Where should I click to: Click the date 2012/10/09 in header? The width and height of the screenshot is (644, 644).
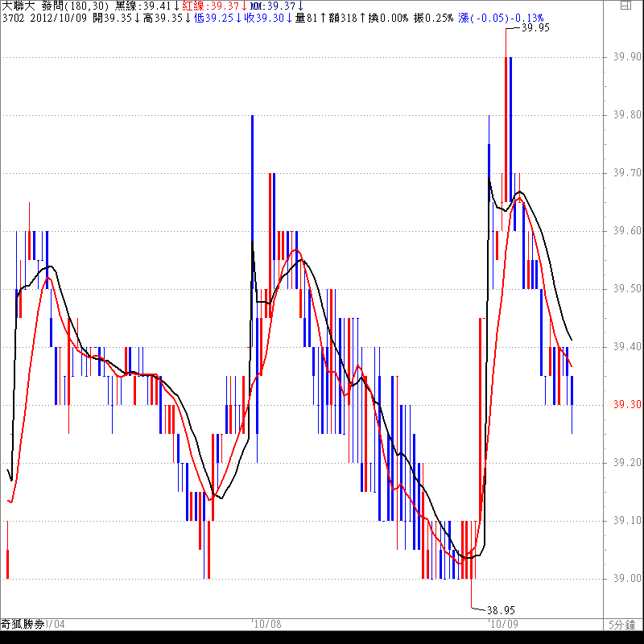(59, 18)
